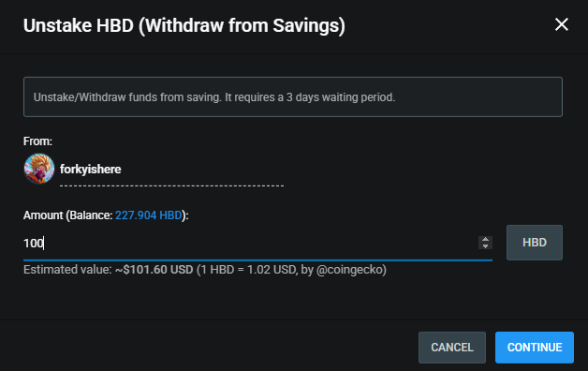Viewport: 588px width, 371px height.
Task: Continue with the HBD unstake
Action: pyautogui.click(x=535, y=348)
